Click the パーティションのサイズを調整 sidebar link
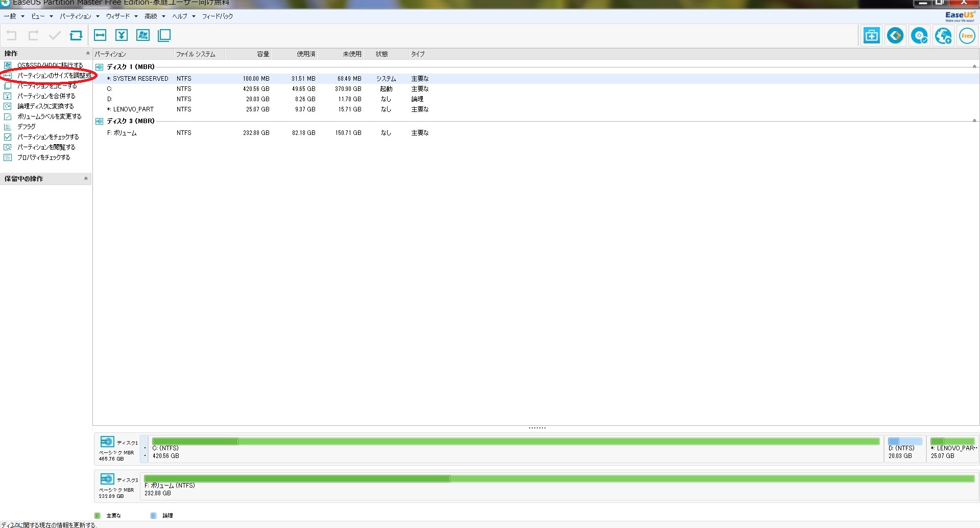Image resolution: width=980 pixels, height=528 pixels. pyautogui.click(x=54, y=76)
